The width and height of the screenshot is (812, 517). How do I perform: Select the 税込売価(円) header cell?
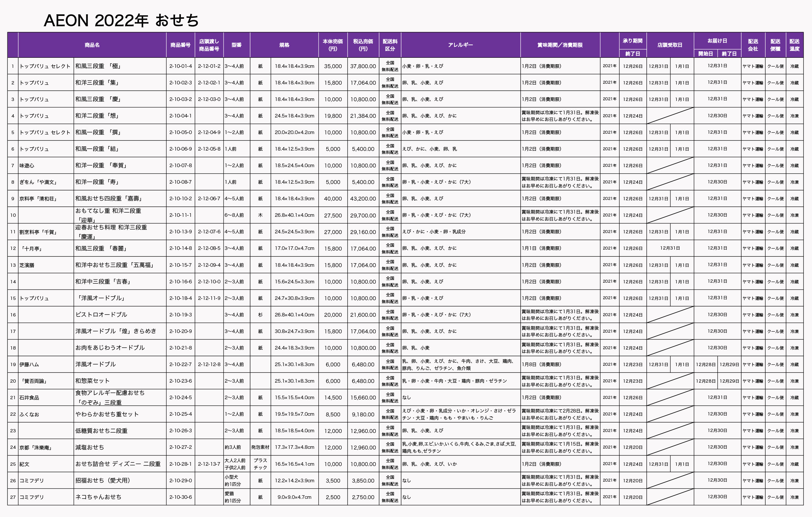(363, 45)
